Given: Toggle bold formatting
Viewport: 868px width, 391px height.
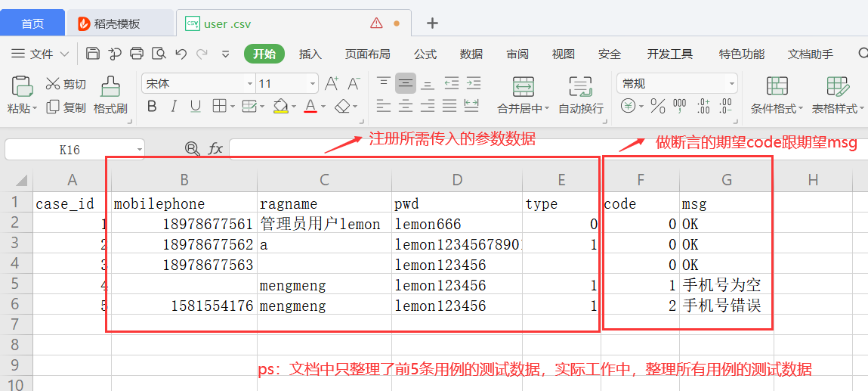Looking at the screenshot, I should pyautogui.click(x=151, y=106).
